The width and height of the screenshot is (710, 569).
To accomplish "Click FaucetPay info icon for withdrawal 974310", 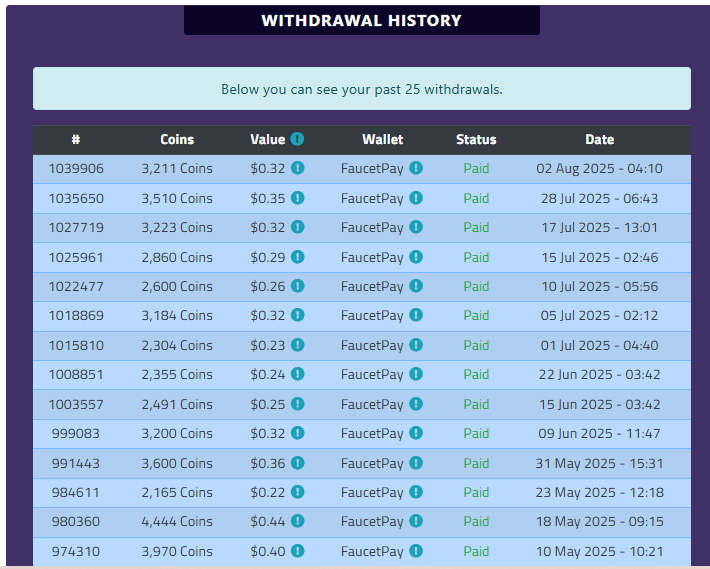I will (x=416, y=551).
